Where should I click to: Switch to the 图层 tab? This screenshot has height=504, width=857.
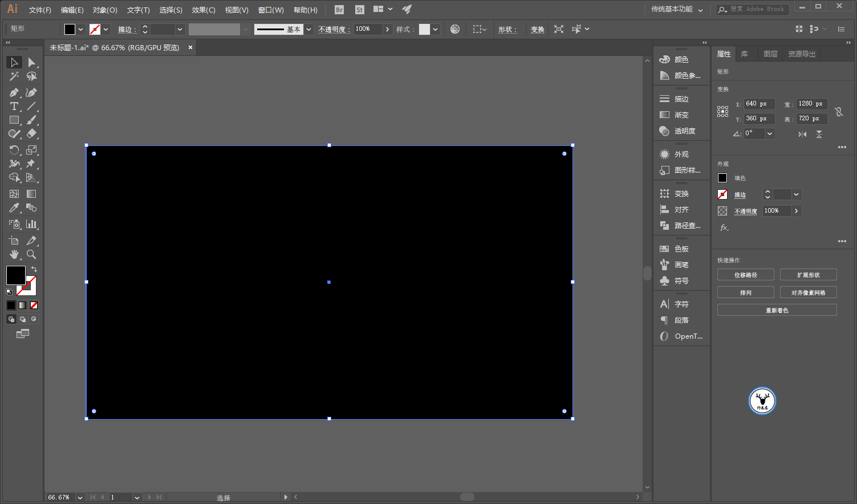pos(770,54)
